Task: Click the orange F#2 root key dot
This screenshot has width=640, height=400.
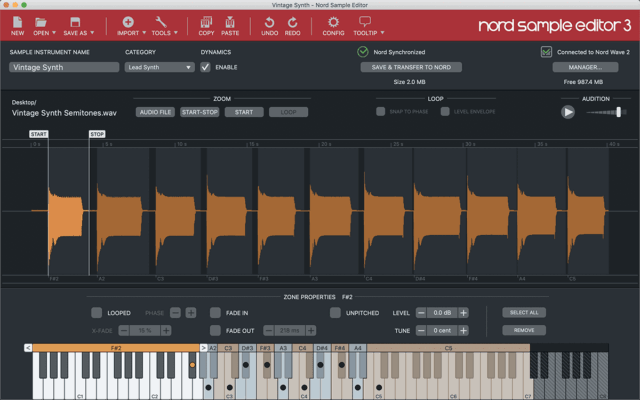Action: (x=192, y=365)
